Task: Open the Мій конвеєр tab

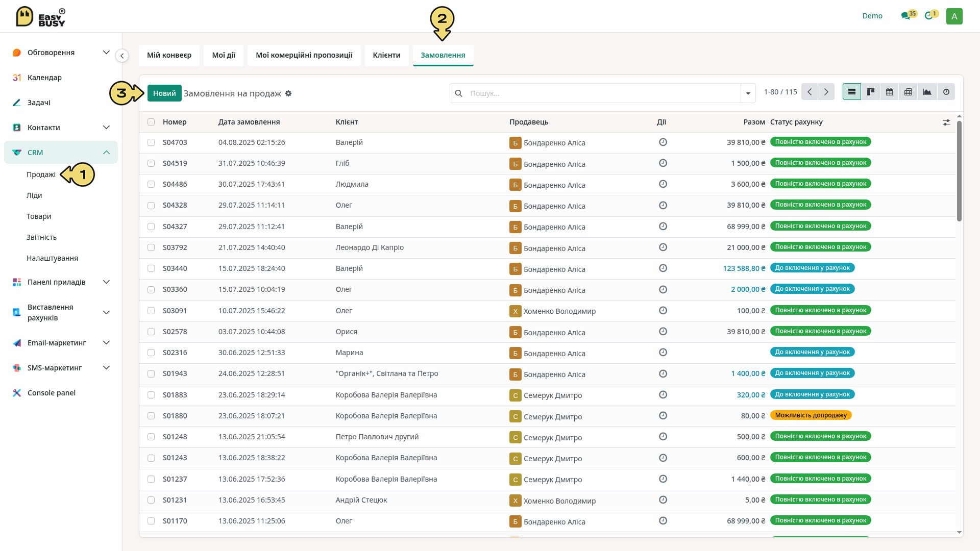Action: 169,55
